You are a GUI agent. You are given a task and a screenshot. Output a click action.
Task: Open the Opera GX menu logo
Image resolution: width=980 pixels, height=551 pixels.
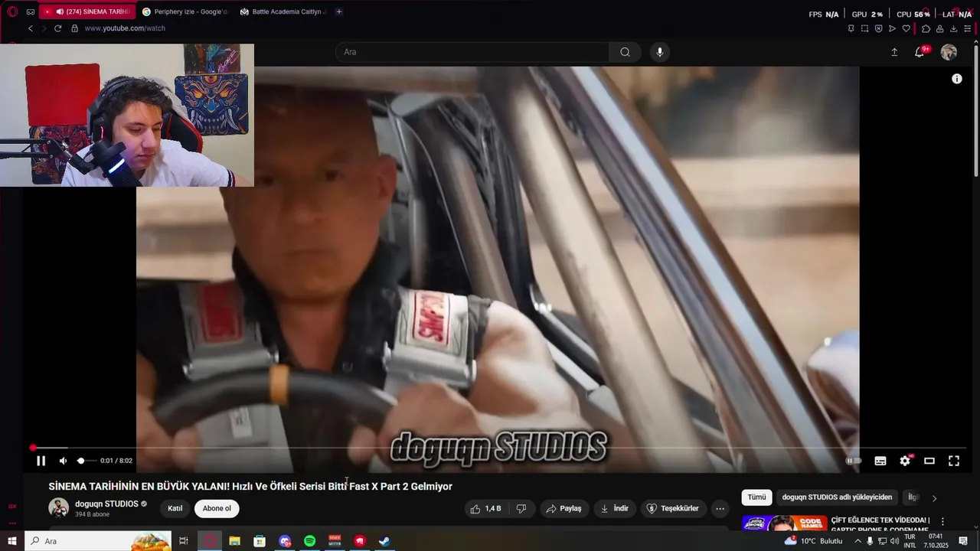pos(12,11)
